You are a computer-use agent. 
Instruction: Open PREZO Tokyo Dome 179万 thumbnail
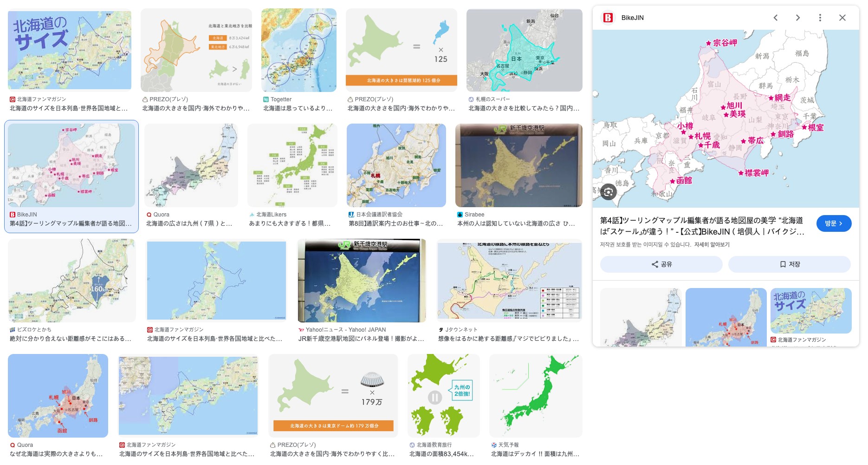(333, 396)
